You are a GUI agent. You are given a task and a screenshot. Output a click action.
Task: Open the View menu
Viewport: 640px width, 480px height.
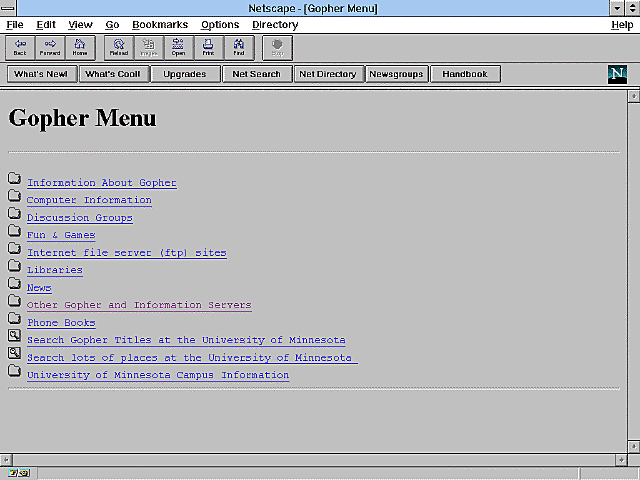tap(80, 25)
